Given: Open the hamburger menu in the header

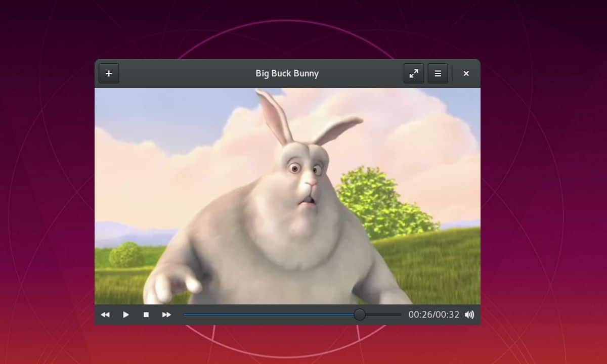Looking at the screenshot, I should click(x=438, y=73).
